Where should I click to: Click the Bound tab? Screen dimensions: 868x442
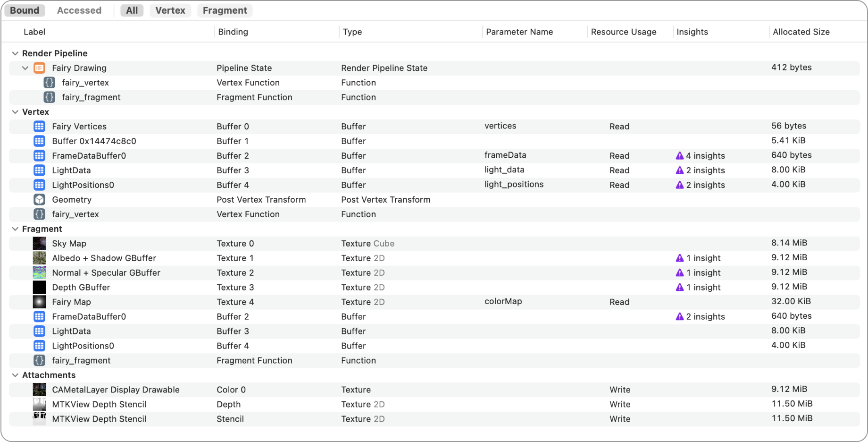point(24,10)
